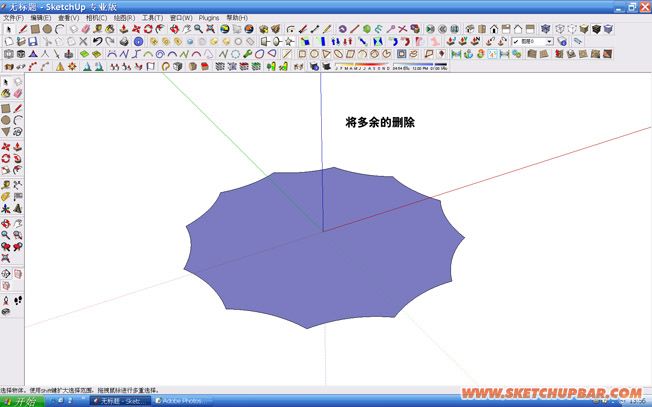Select the Rectangle tool in left palette
The width and height of the screenshot is (652, 407).
tap(6, 109)
